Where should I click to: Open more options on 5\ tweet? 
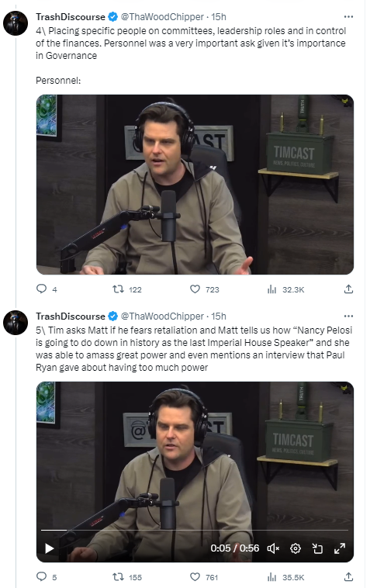[x=348, y=316]
